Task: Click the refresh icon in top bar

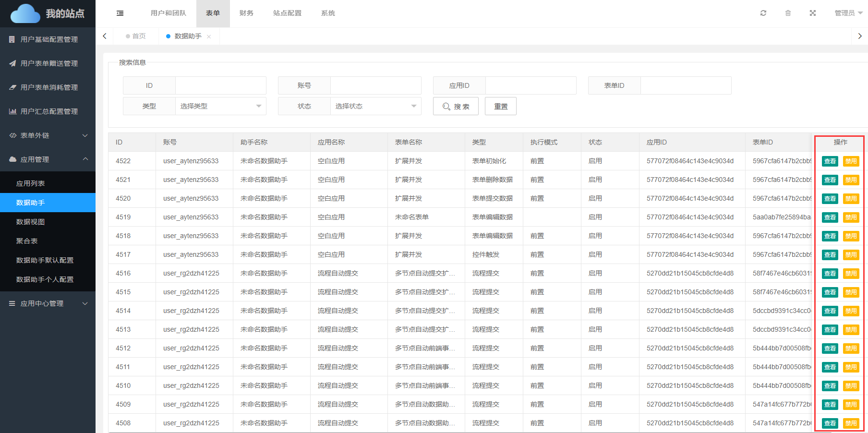Action: (763, 13)
